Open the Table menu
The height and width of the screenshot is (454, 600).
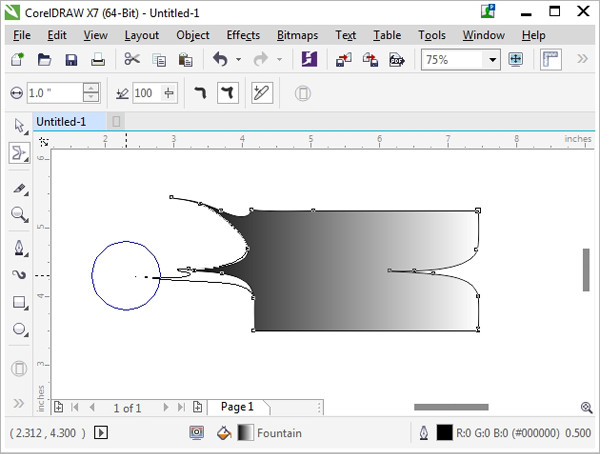tap(387, 35)
